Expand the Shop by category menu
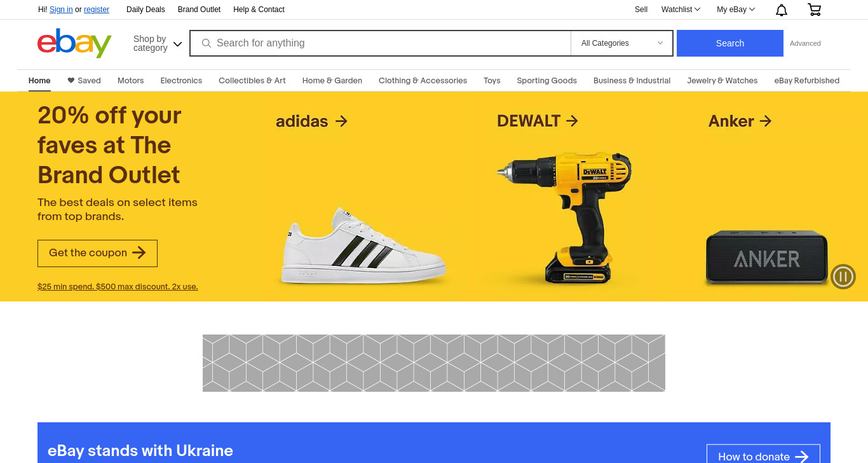This screenshot has height=463, width=868. (x=158, y=43)
